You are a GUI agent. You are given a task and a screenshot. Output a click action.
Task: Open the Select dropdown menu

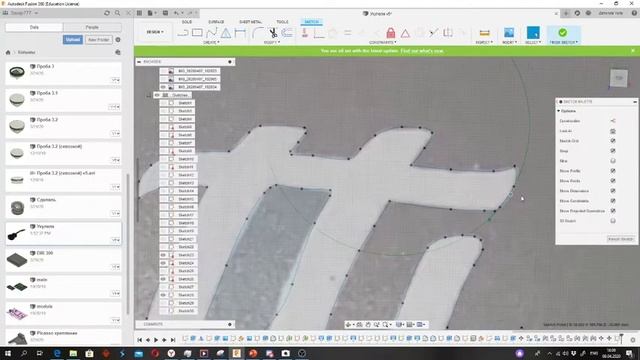coord(533,42)
